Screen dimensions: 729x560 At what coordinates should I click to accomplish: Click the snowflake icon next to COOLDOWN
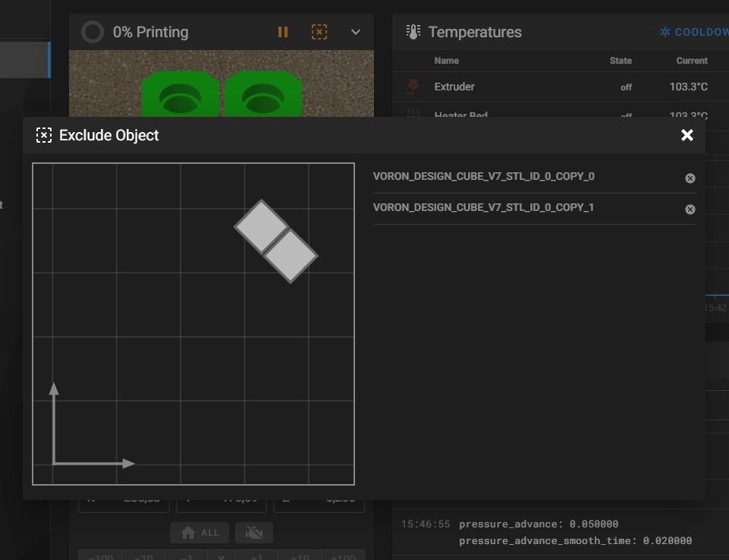click(x=664, y=31)
